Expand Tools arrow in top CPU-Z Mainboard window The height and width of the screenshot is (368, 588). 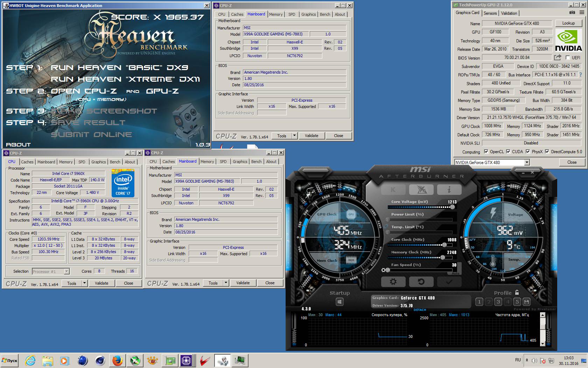tap(294, 136)
